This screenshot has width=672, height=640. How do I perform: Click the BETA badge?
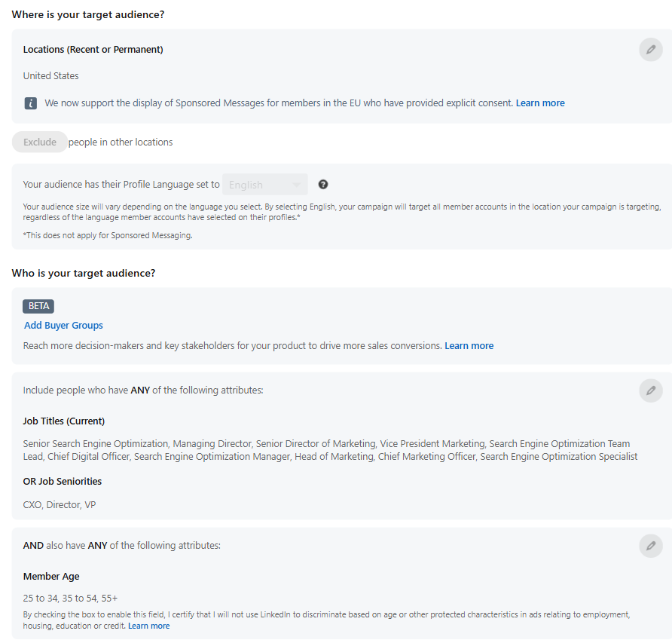pos(38,306)
